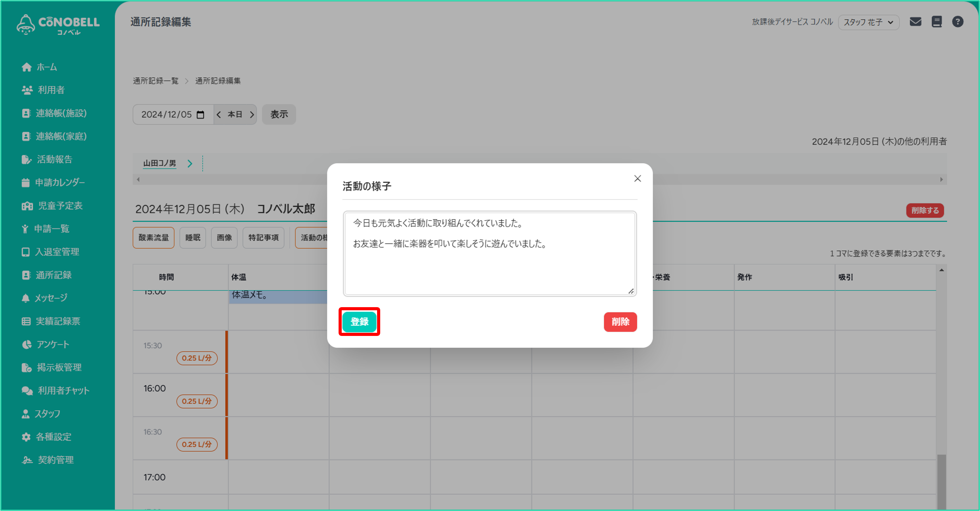
Task: Click the vertical scrollbar of the records table
Action: click(941, 483)
